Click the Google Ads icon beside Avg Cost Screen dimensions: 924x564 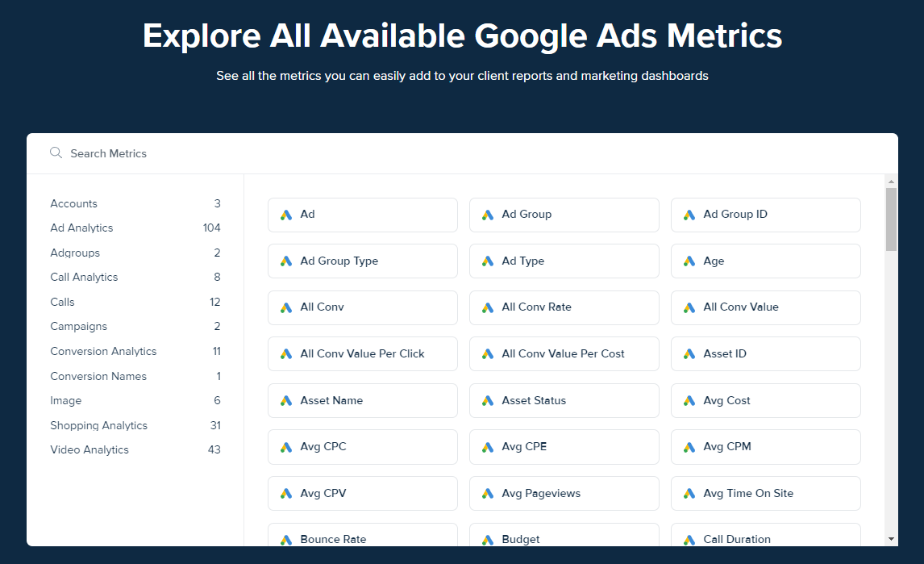[689, 401]
